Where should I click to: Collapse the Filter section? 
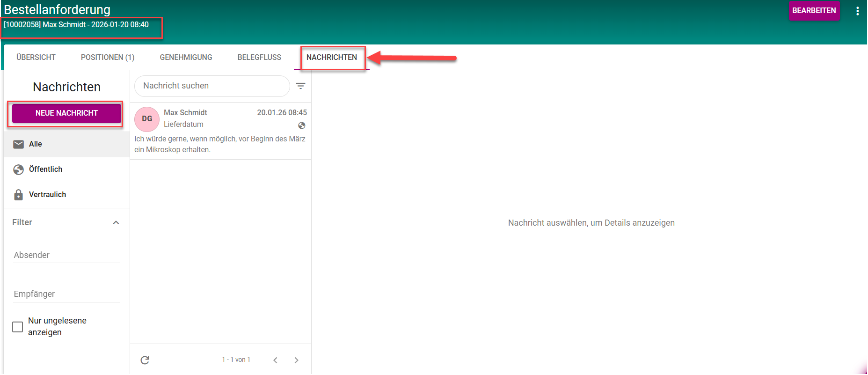[116, 223]
